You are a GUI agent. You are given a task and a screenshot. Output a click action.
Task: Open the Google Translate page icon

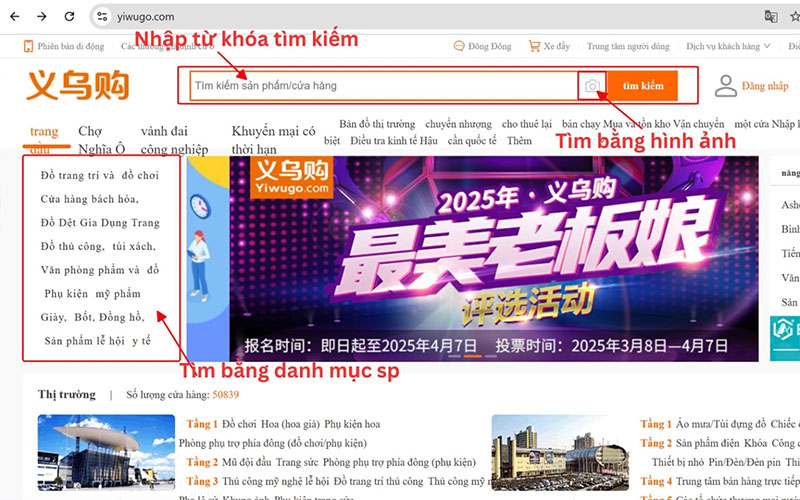[x=770, y=16]
